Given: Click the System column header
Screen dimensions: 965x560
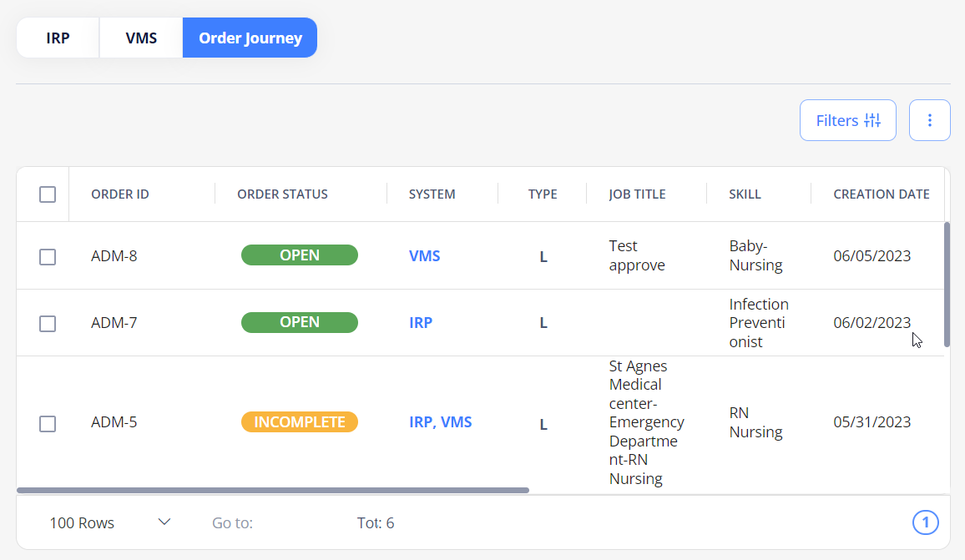Looking at the screenshot, I should [432, 194].
